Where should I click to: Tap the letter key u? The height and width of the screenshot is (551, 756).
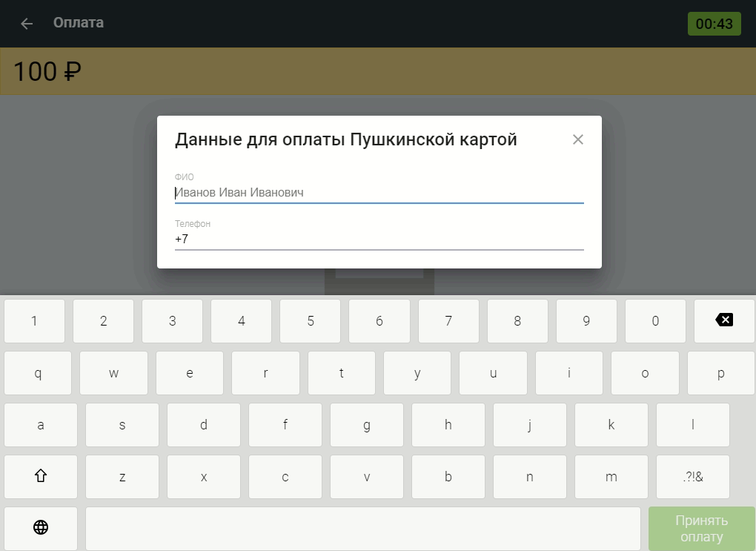[x=493, y=373]
